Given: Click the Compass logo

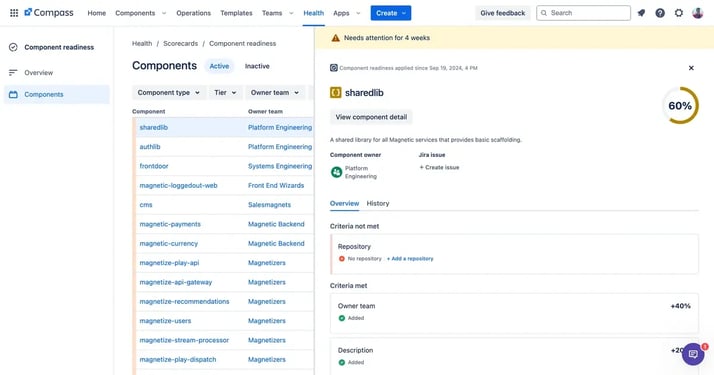Looking at the screenshot, I should 49,13.
